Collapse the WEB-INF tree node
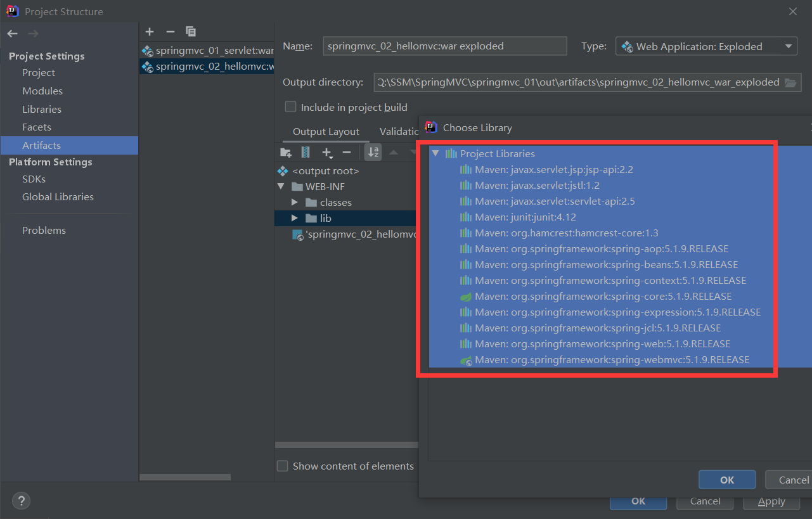This screenshot has height=519, width=812. click(x=281, y=186)
